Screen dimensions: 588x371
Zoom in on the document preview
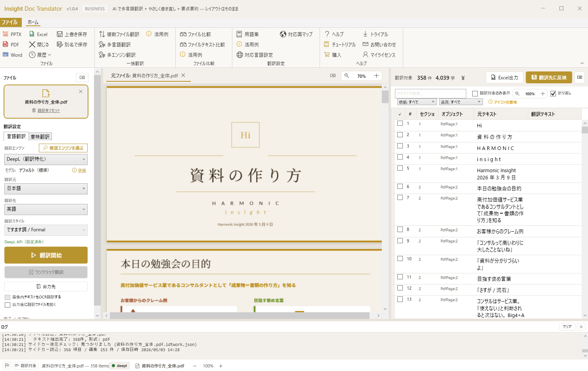(x=376, y=76)
